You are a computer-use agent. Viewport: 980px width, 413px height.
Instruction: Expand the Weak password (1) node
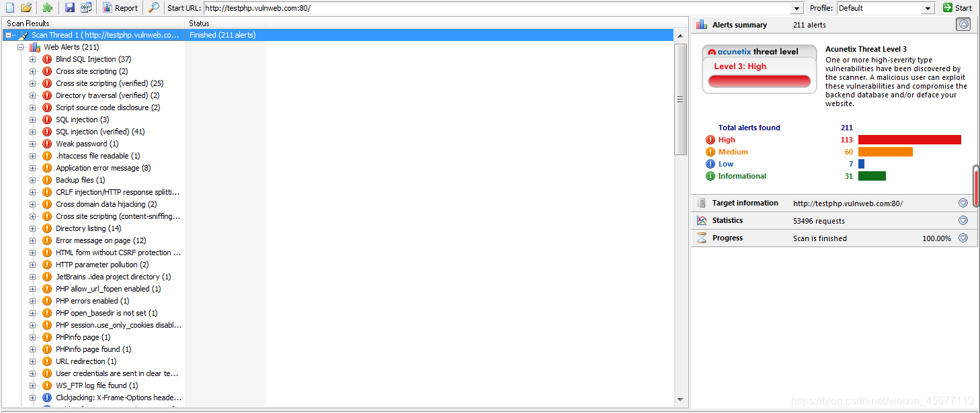[x=33, y=144]
